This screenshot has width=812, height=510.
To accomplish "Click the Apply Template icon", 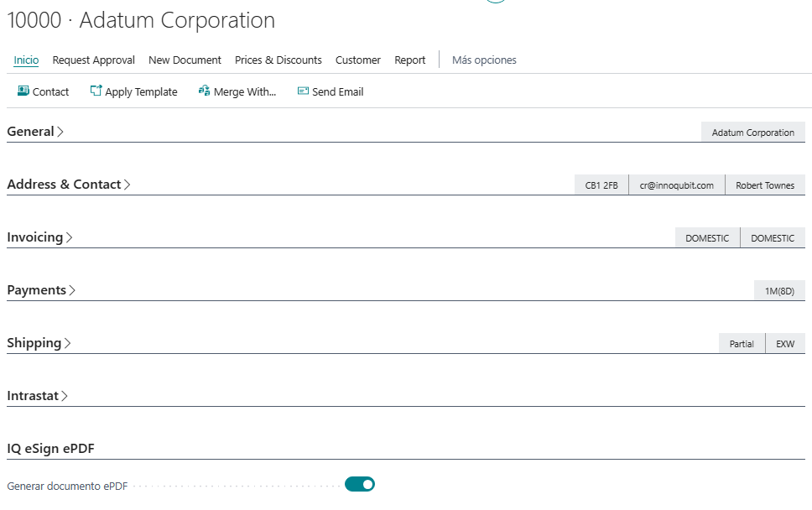I will click(x=96, y=91).
